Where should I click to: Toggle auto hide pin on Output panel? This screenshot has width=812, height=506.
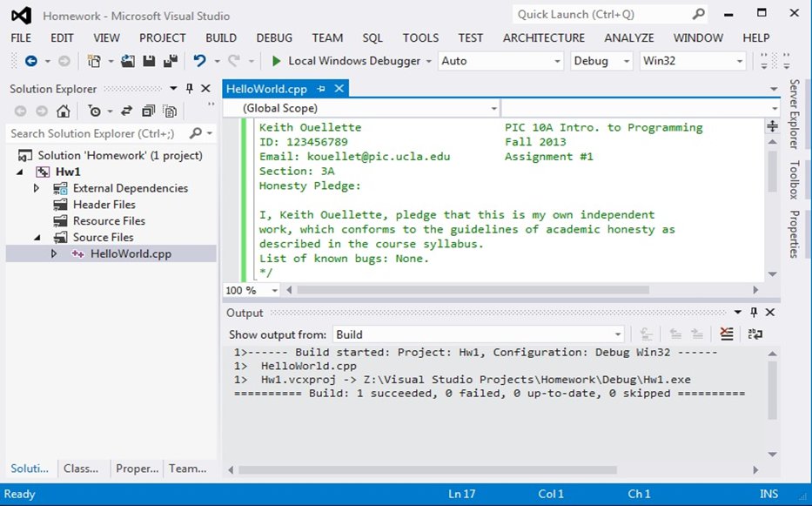(x=754, y=312)
